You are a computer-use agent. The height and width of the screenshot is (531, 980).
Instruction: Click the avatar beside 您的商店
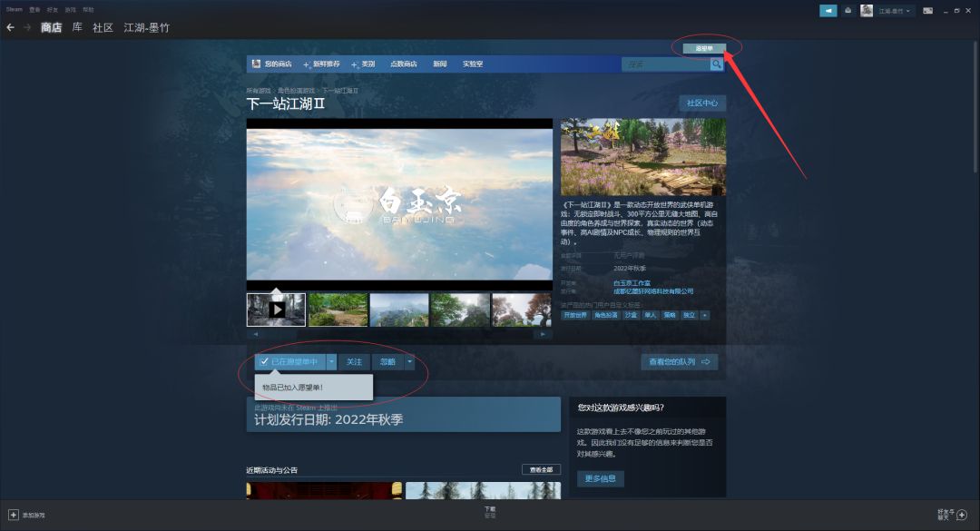(256, 64)
